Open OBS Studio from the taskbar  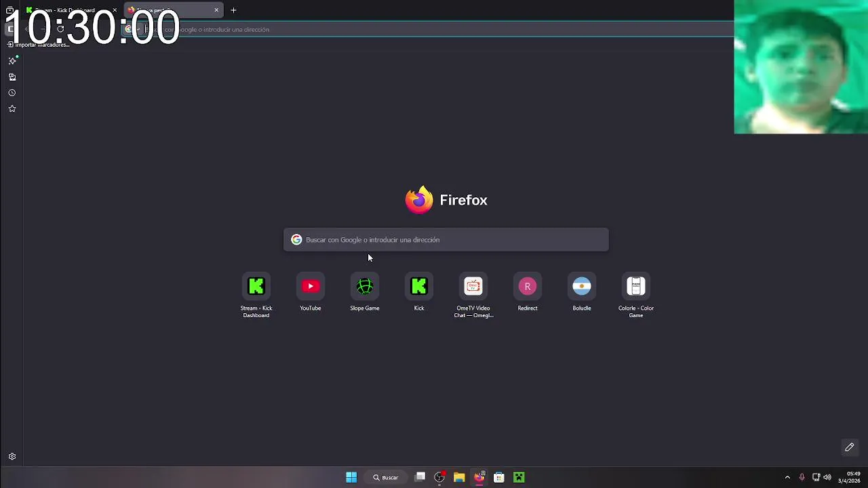tap(439, 477)
